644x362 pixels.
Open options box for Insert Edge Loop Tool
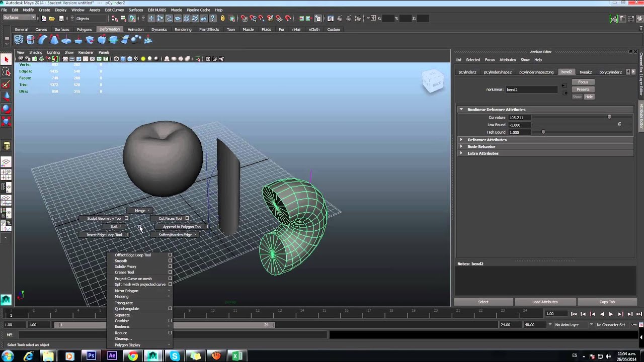[126, 235]
